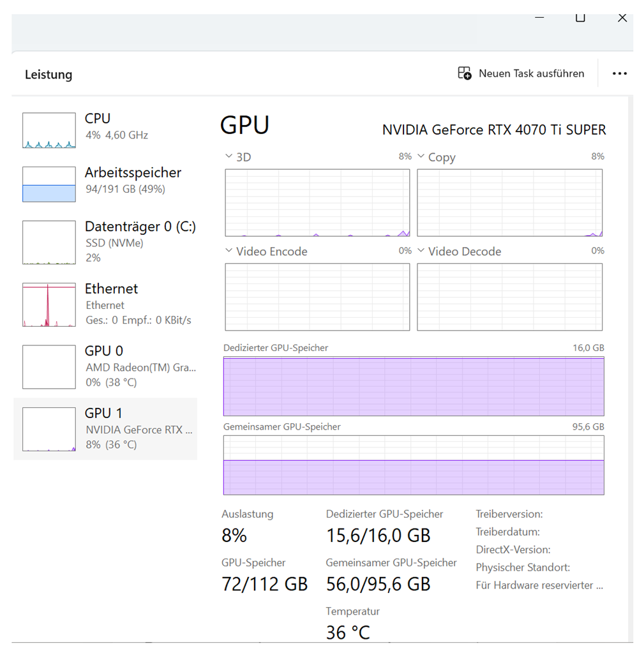Click the Dedizierter GPU-Speicher usage graph
This screenshot has height=653, width=644.
coord(414,386)
